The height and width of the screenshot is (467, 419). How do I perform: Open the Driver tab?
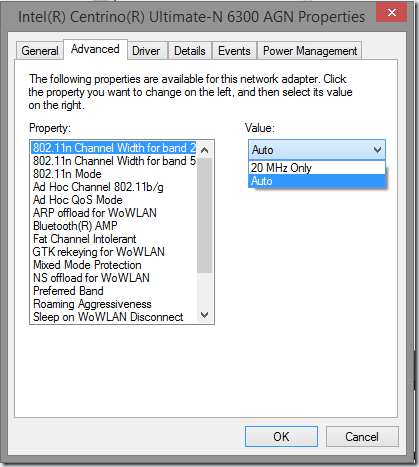click(x=146, y=51)
